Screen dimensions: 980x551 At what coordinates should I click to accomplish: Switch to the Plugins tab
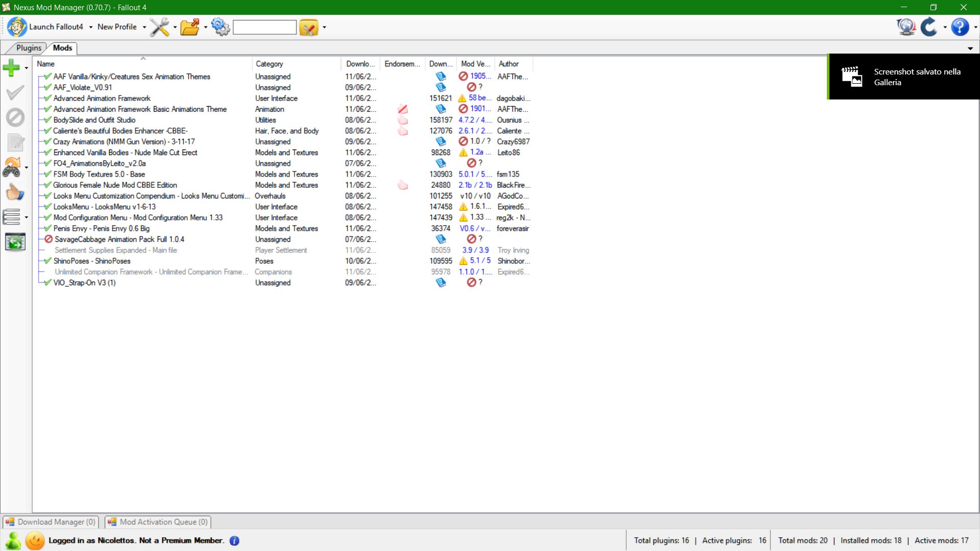coord(29,48)
